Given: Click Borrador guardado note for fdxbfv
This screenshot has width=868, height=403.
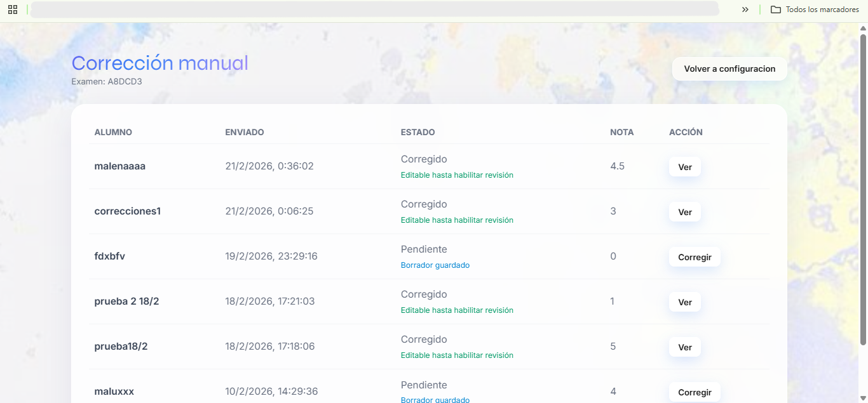Looking at the screenshot, I should point(435,265).
